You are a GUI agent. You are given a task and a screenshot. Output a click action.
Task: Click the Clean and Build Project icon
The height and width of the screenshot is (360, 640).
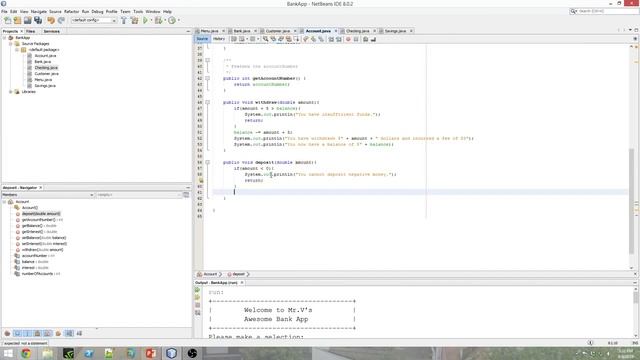(134, 20)
